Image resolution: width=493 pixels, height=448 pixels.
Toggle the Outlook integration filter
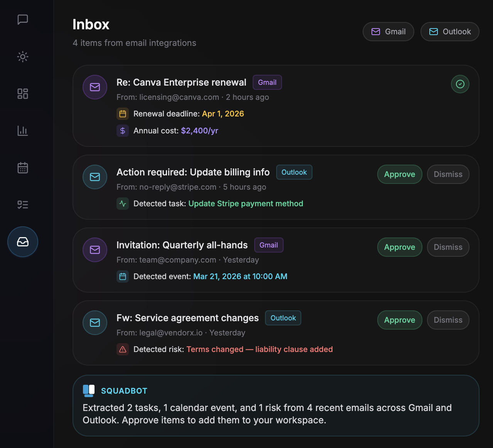[x=450, y=32]
